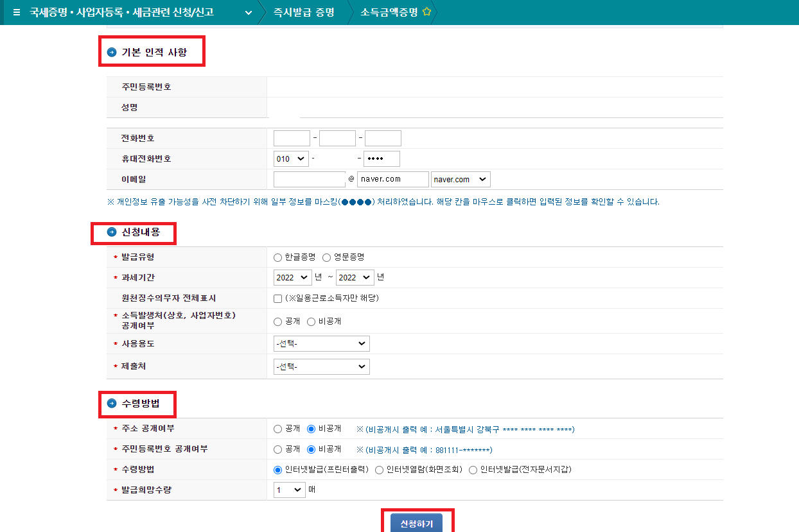Open the email domain naver.com dropdown

(460, 179)
